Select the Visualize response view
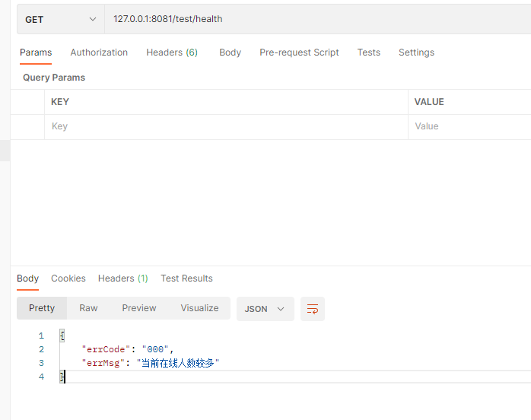Viewport: 531px width, 420px height. pos(199,308)
